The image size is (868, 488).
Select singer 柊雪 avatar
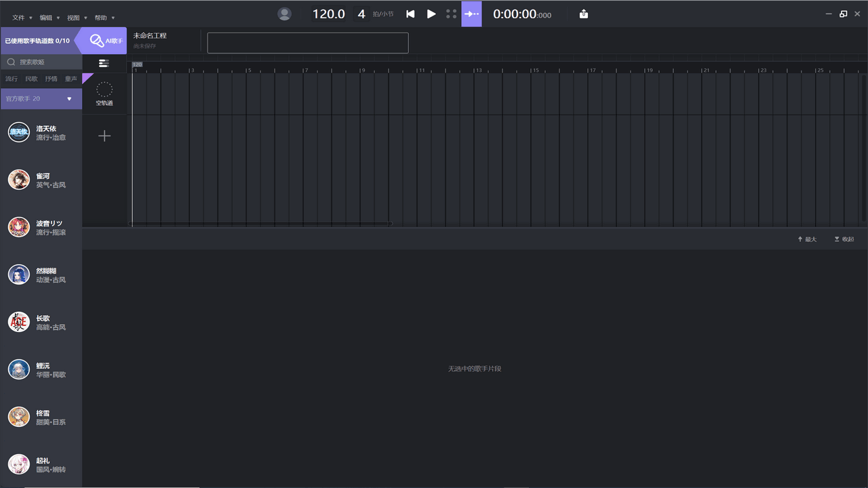pyautogui.click(x=19, y=417)
